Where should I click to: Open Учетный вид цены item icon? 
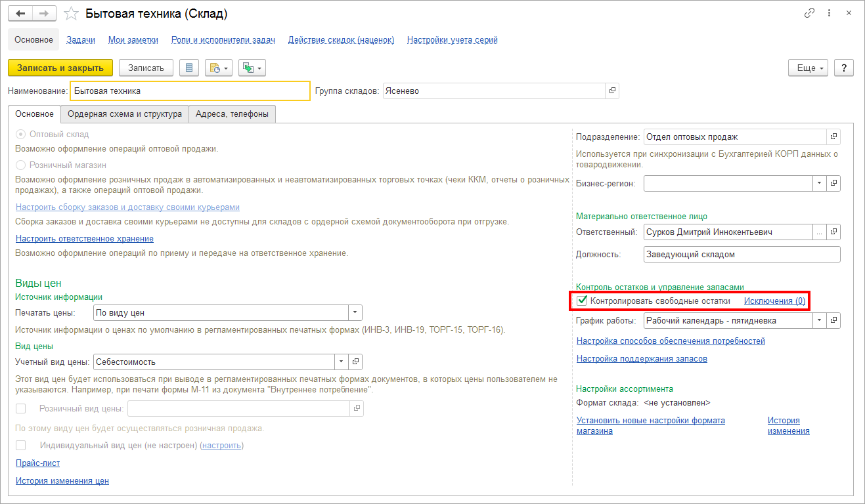355,362
